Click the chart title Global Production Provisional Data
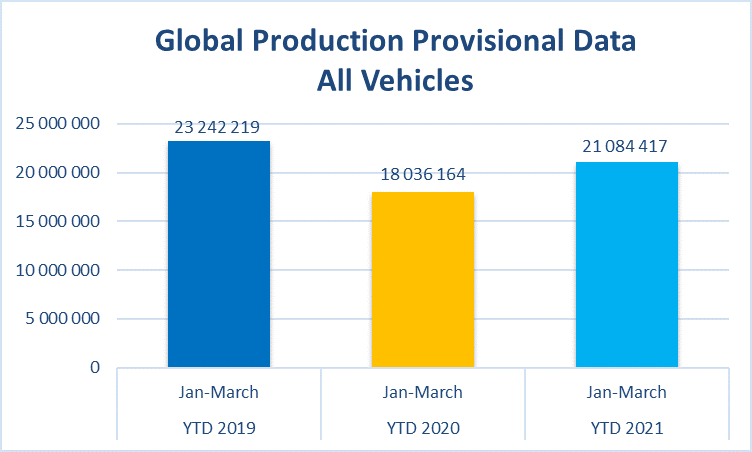 tap(396, 40)
